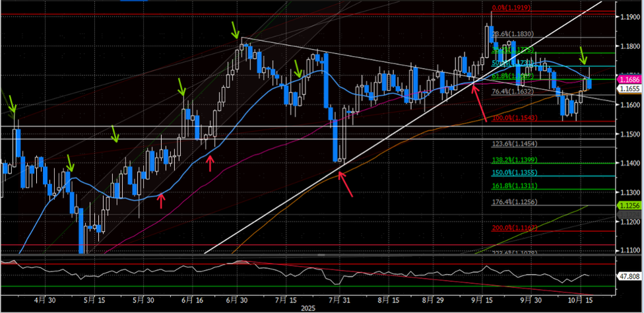644x313 pixels.
Task: Click the 6月 16 date label
Action: coord(191,300)
